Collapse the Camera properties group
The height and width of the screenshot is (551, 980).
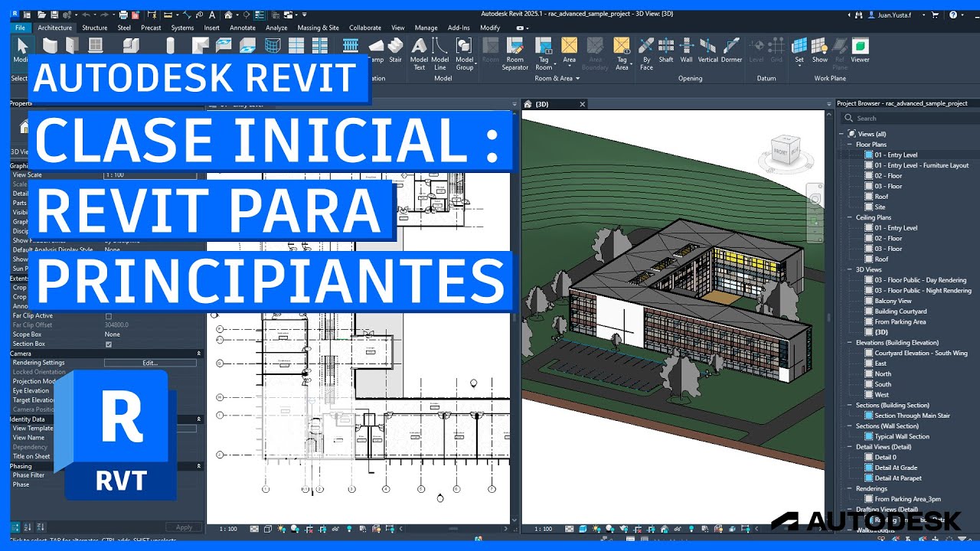[x=199, y=354]
